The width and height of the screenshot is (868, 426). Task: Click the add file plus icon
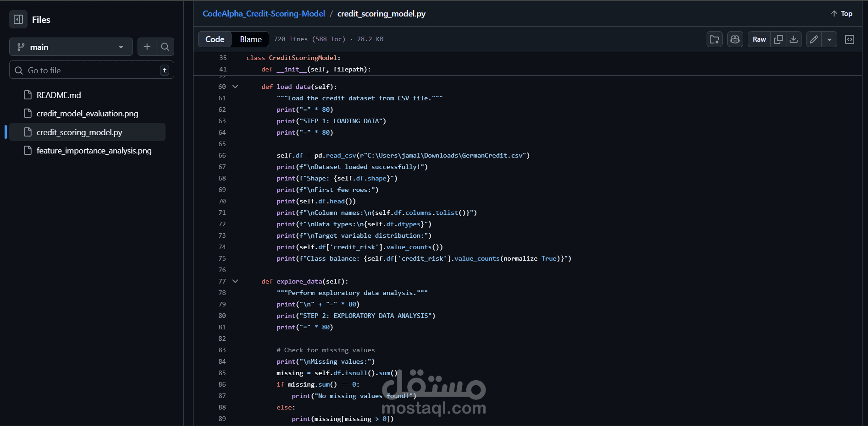[147, 47]
